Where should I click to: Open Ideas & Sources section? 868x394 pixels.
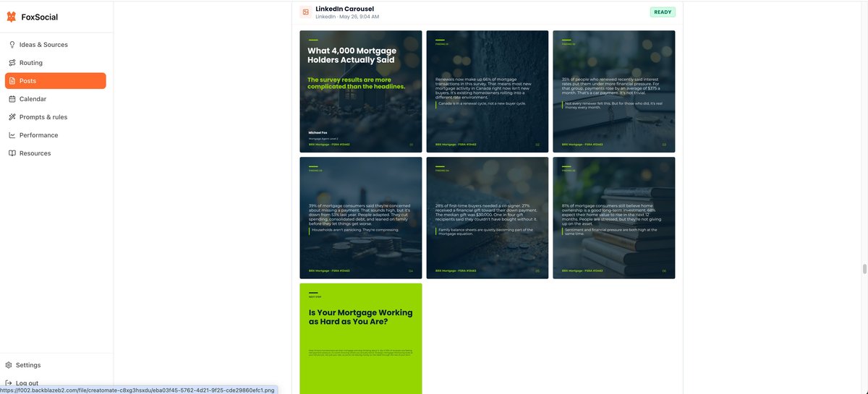point(56,45)
